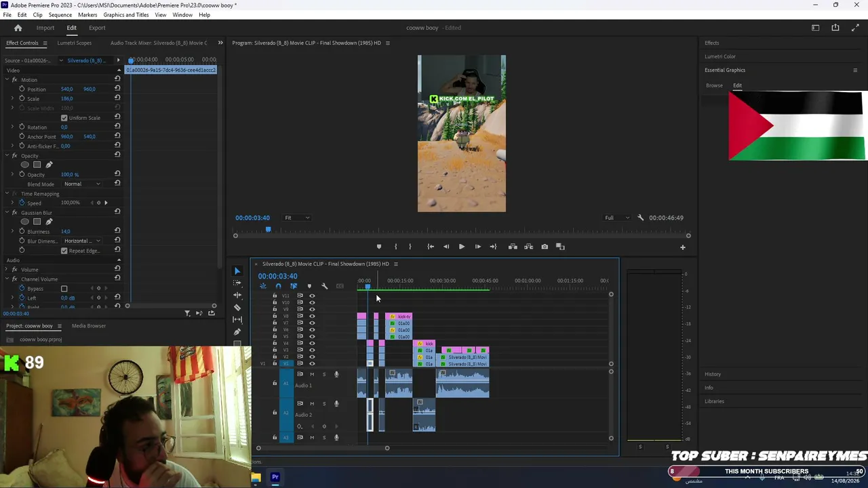Open the File menu
The width and height of the screenshot is (868, 488).
click(x=7, y=15)
